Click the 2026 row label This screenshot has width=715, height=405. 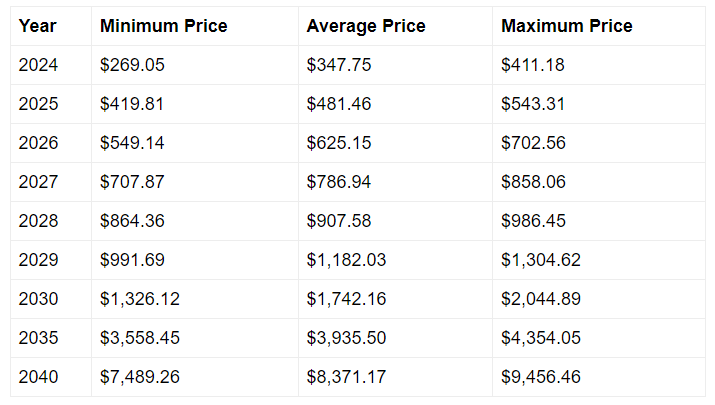39,143
